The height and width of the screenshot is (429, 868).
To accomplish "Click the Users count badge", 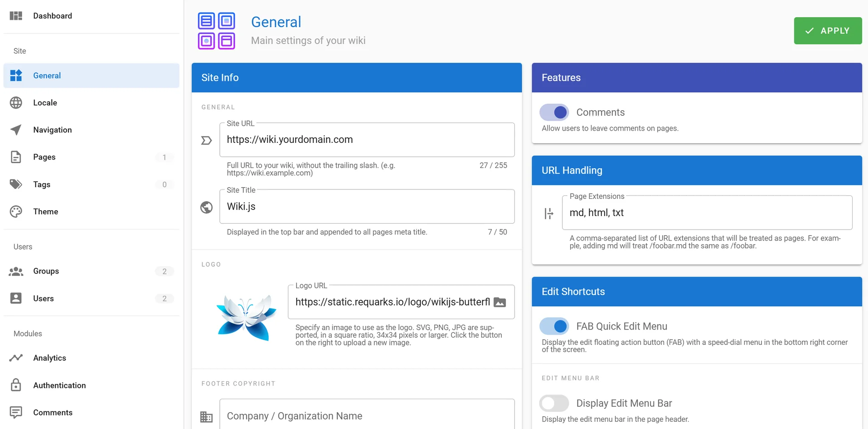I will click(x=165, y=298).
